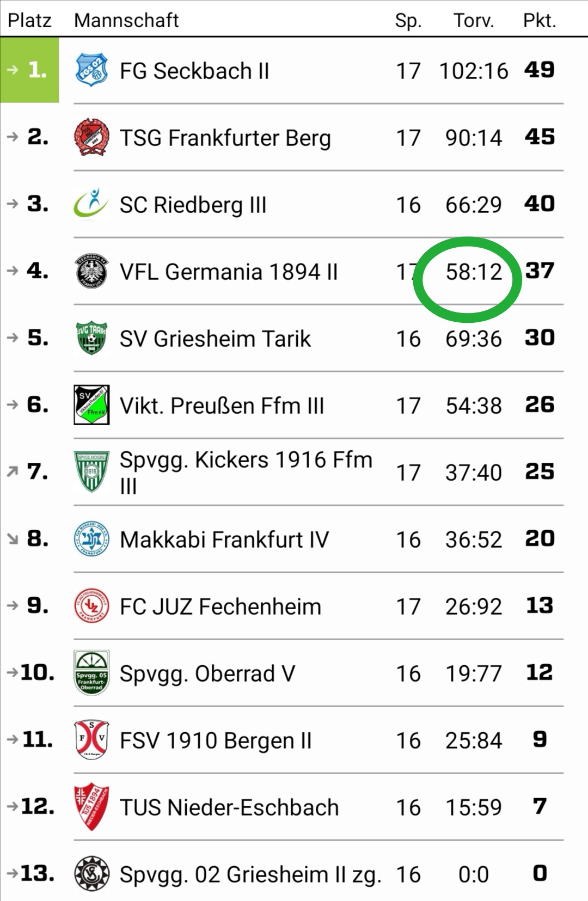
Task: Open the Makkabi Frankfurt IV star emblem
Action: (x=91, y=539)
